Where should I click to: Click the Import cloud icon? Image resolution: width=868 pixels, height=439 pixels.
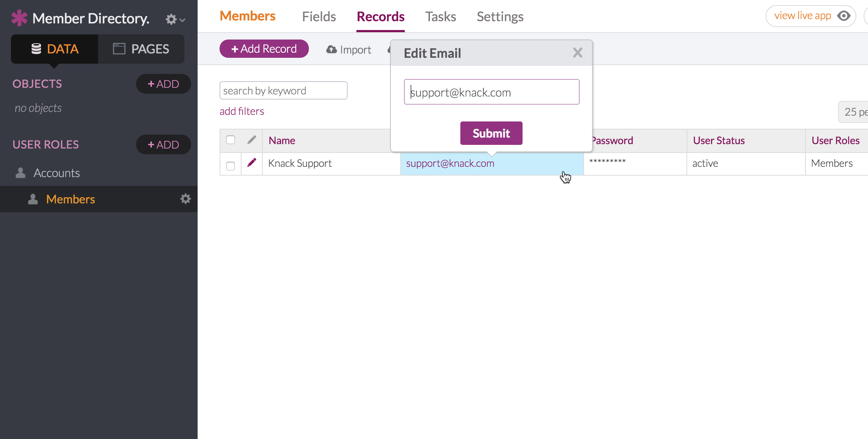click(x=331, y=49)
